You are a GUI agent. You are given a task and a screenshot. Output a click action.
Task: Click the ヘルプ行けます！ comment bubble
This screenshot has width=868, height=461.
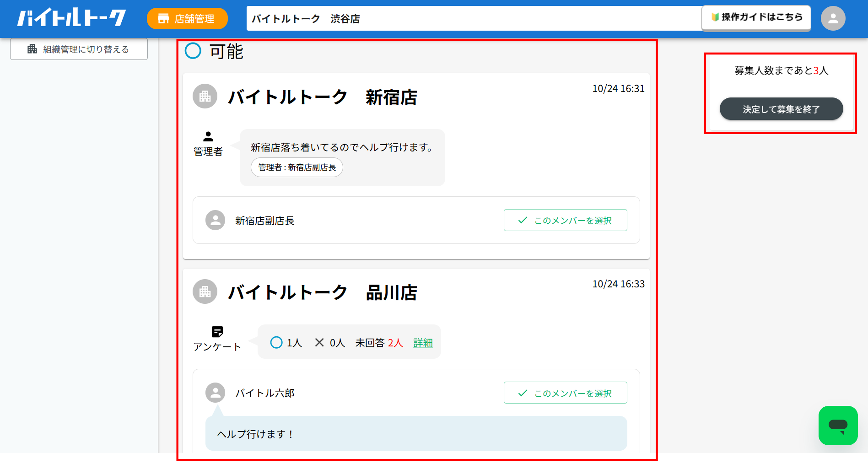pyautogui.click(x=416, y=433)
